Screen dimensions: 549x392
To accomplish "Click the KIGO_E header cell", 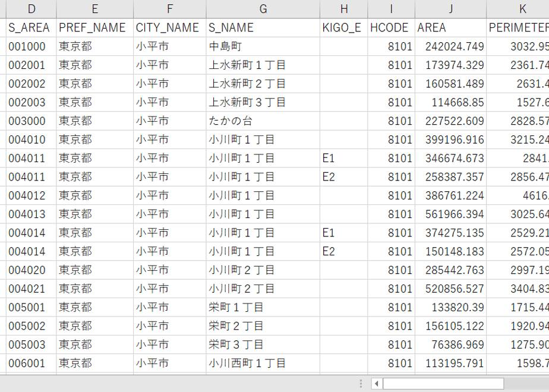I will click(344, 28).
